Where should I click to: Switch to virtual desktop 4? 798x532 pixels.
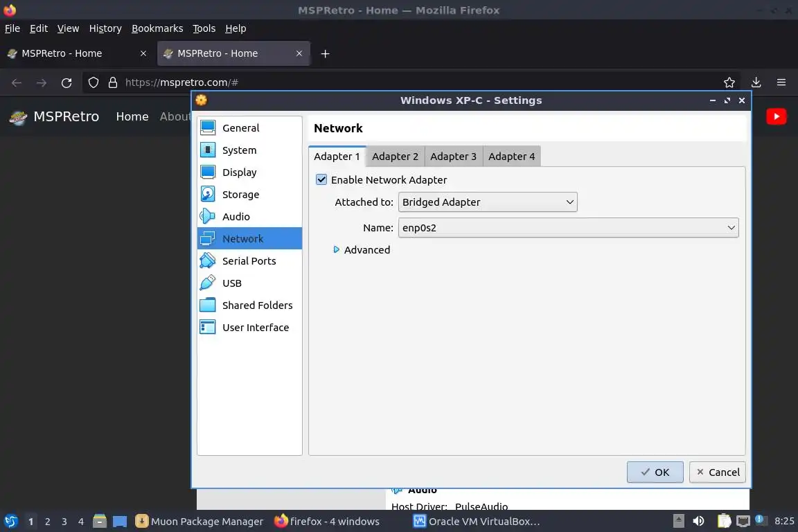(80, 522)
